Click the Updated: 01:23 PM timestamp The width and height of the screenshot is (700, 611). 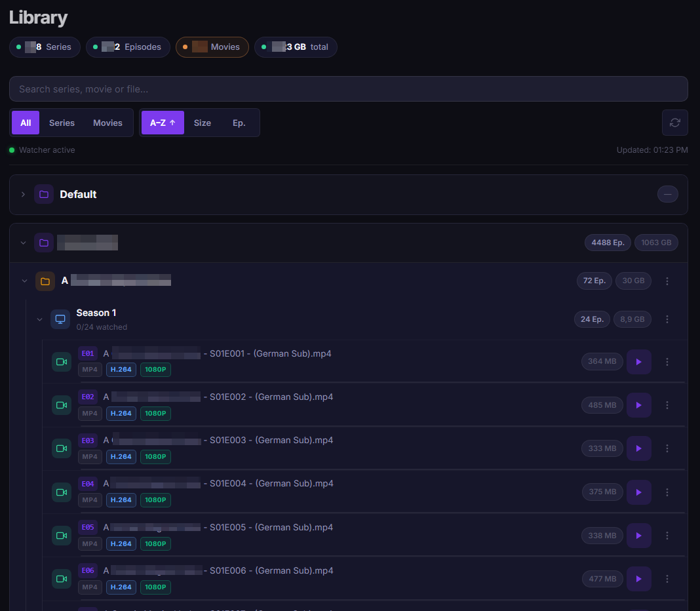(651, 150)
